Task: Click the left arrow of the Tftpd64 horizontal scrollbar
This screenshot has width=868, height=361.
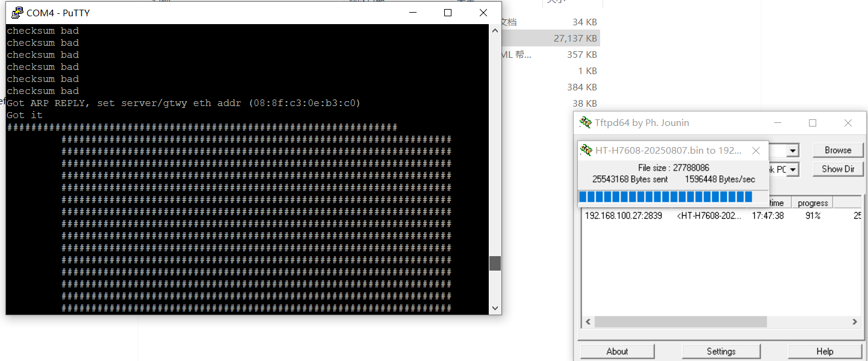Action: click(x=588, y=322)
